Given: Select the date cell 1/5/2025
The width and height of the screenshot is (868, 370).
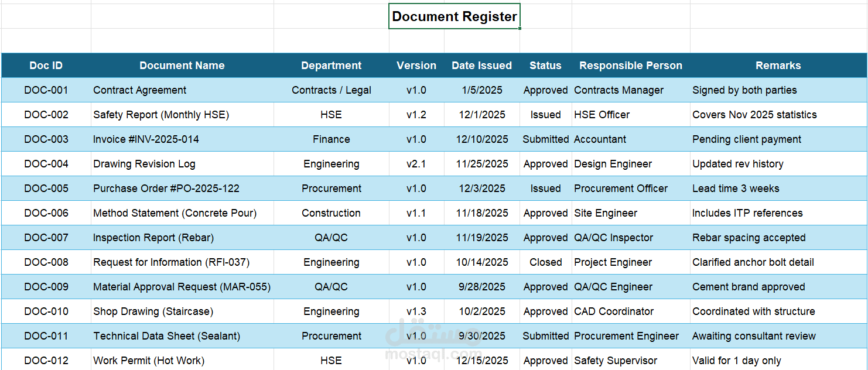Looking at the screenshot, I should click(482, 90).
